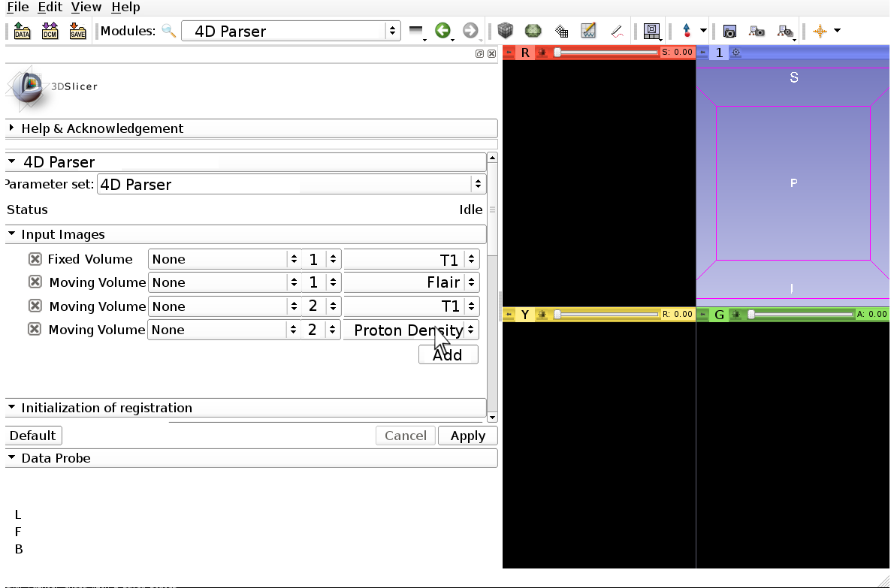
Task: Click the Load DICOM (DCM) icon
Action: (x=50, y=31)
